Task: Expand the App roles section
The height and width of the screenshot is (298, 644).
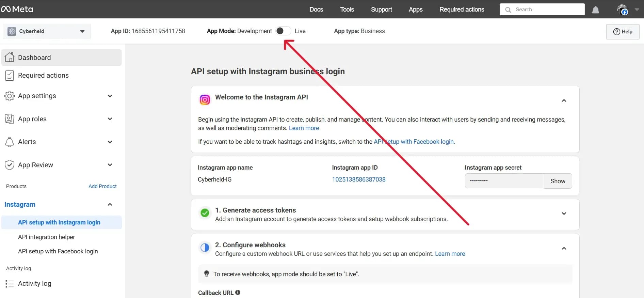Action: pos(110,119)
